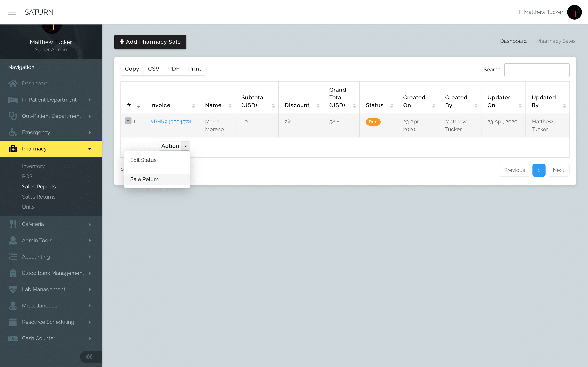Screen dimensions: 588x367
Task: Click the Lab Management heartbeat icon
Action: coord(13,289)
